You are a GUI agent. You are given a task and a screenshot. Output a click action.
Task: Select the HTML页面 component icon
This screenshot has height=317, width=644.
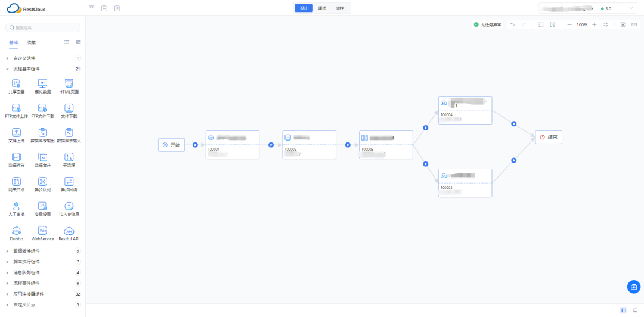pyautogui.click(x=69, y=84)
